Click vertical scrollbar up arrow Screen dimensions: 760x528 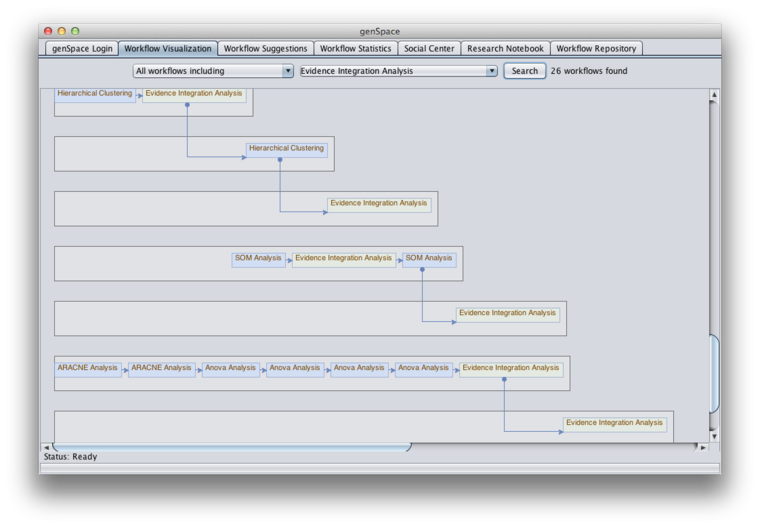(714, 95)
